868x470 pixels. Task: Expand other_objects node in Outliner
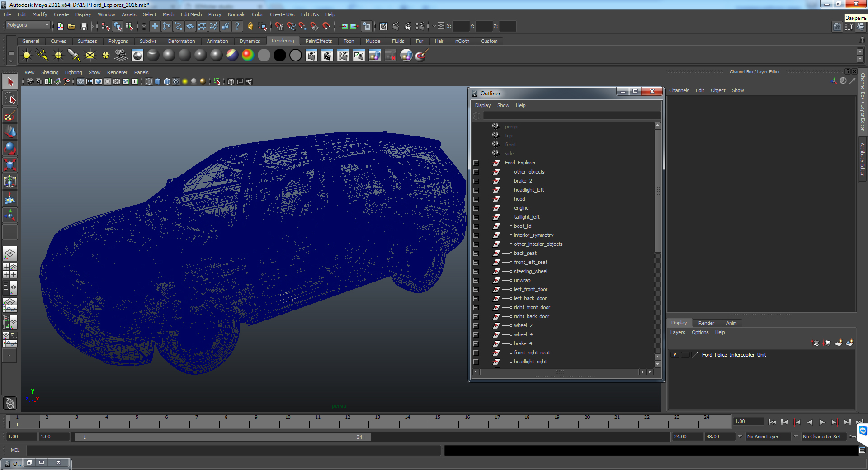[476, 172]
